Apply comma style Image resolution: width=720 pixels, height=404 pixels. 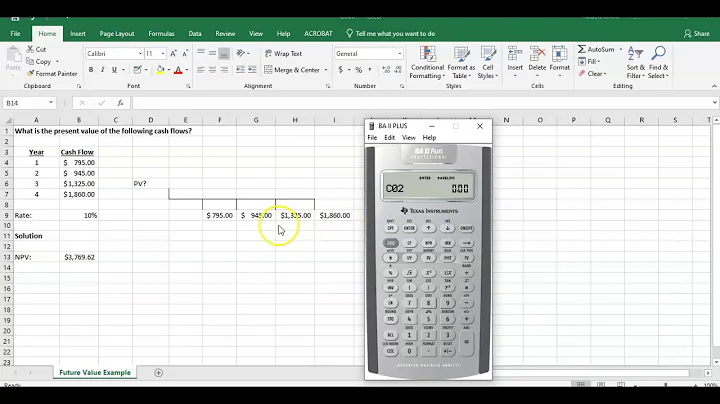pos(370,70)
